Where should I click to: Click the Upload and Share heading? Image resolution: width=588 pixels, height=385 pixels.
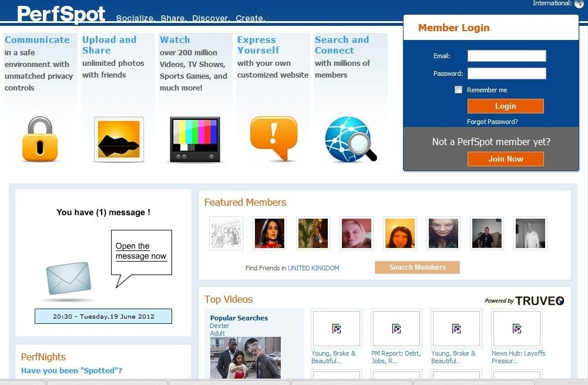coord(109,45)
